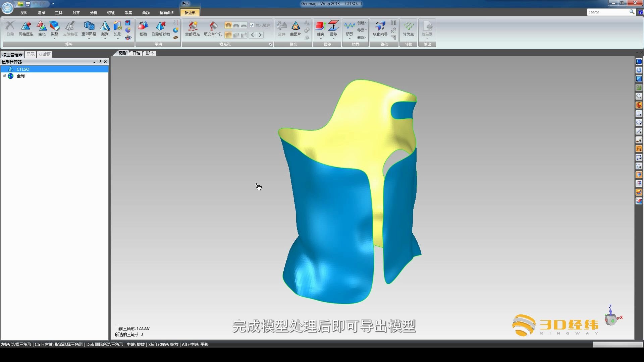Toggle the curvature-based fill mode option
This screenshot has height=362, width=644.
click(x=228, y=25)
